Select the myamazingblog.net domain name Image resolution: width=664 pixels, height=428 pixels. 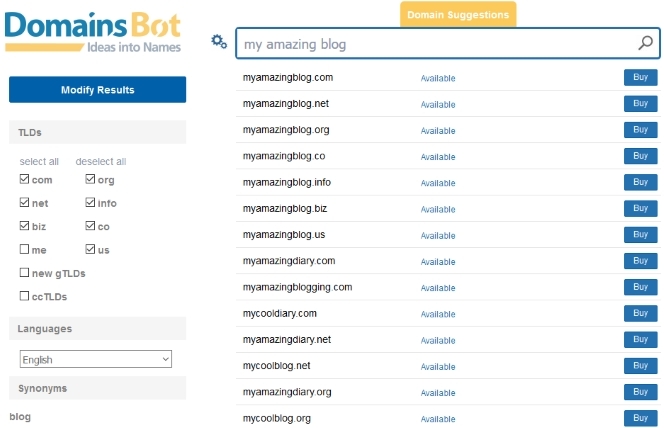tap(286, 104)
